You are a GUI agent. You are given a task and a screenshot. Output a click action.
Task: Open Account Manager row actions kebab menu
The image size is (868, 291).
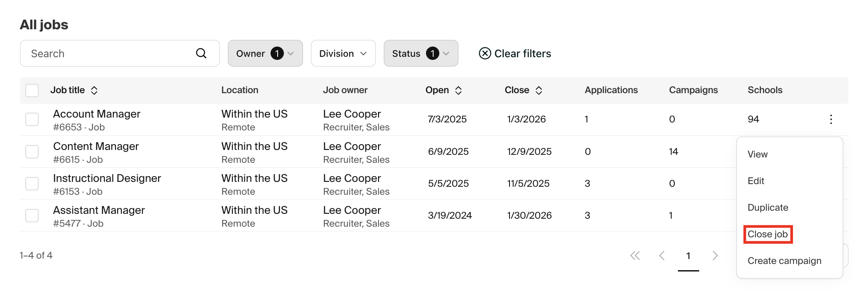point(831,119)
